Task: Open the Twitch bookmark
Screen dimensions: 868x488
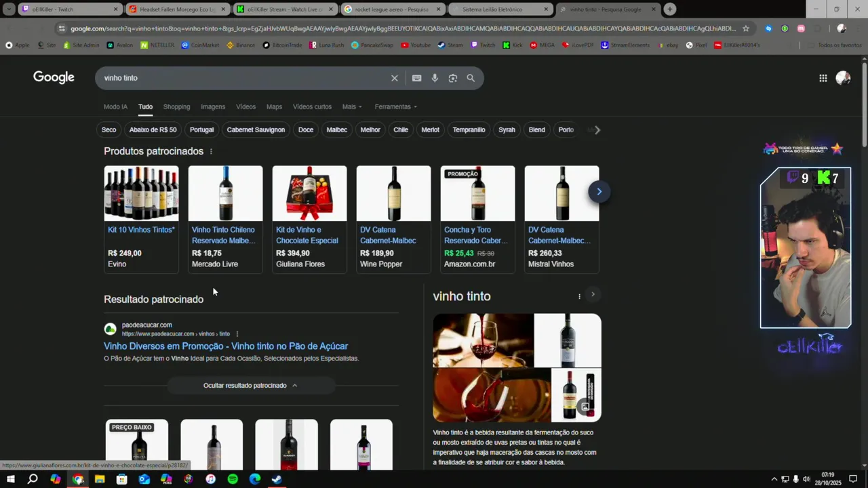Action: (x=482, y=45)
